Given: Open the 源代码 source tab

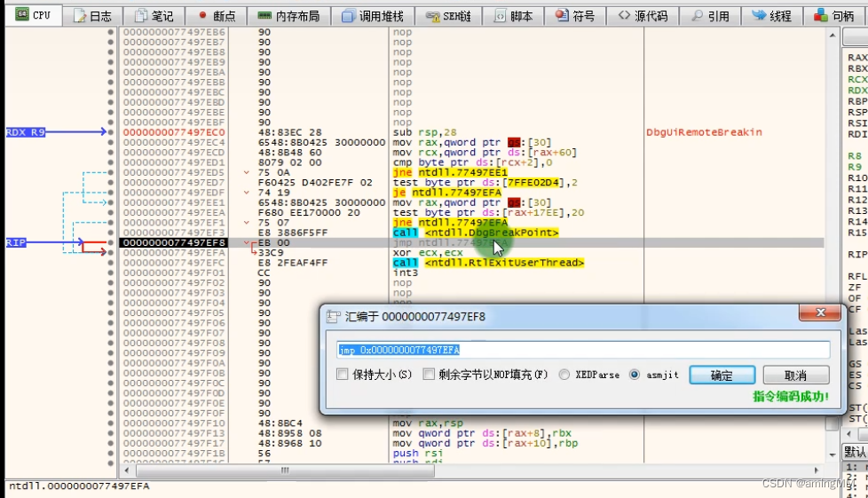Looking at the screenshot, I should click(x=643, y=16).
